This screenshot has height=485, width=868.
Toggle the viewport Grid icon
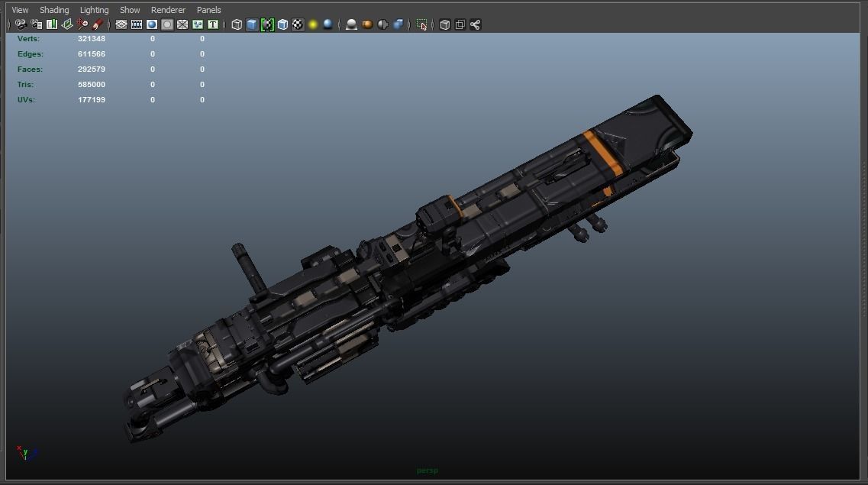click(x=121, y=24)
